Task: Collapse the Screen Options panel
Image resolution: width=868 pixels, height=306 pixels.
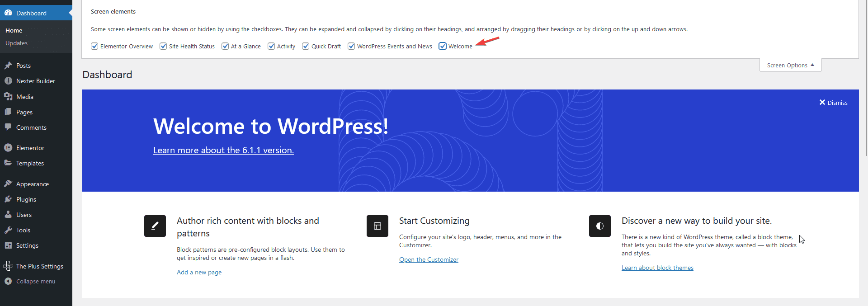Action: coord(790,65)
